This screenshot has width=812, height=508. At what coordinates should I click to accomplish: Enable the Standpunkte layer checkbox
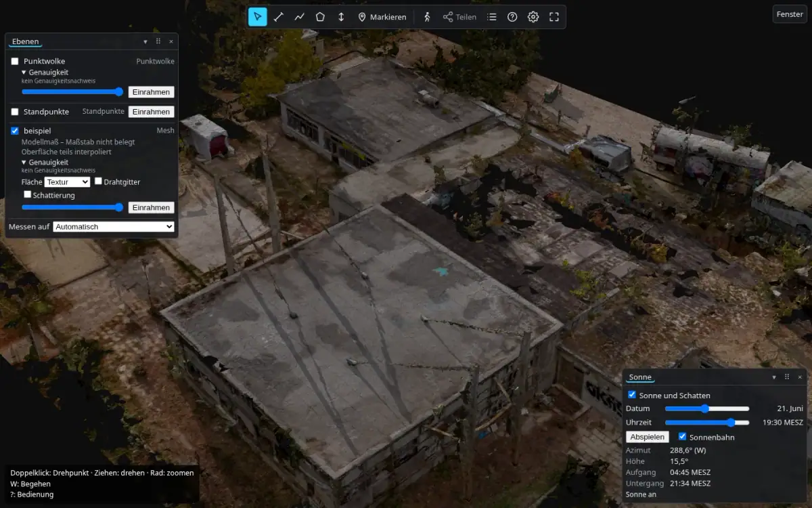click(15, 112)
